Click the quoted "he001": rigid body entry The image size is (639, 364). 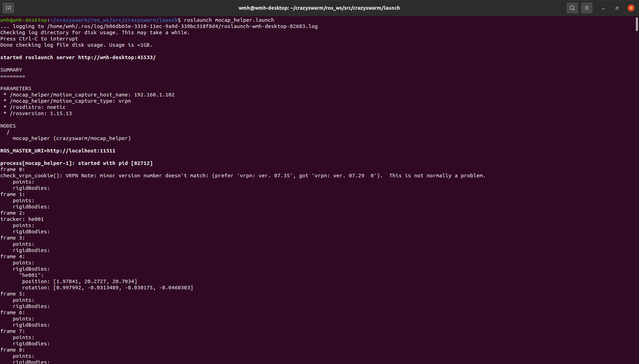(31, 275)
